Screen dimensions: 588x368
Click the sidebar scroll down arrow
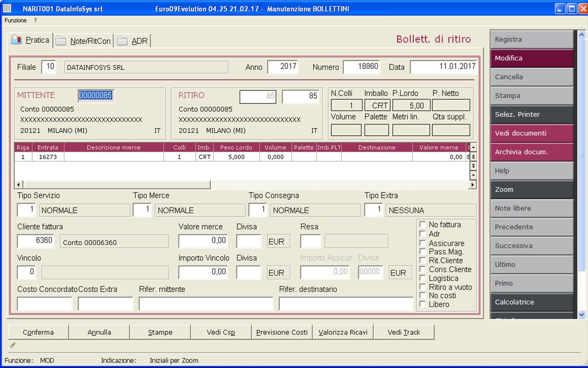(582, 314)
